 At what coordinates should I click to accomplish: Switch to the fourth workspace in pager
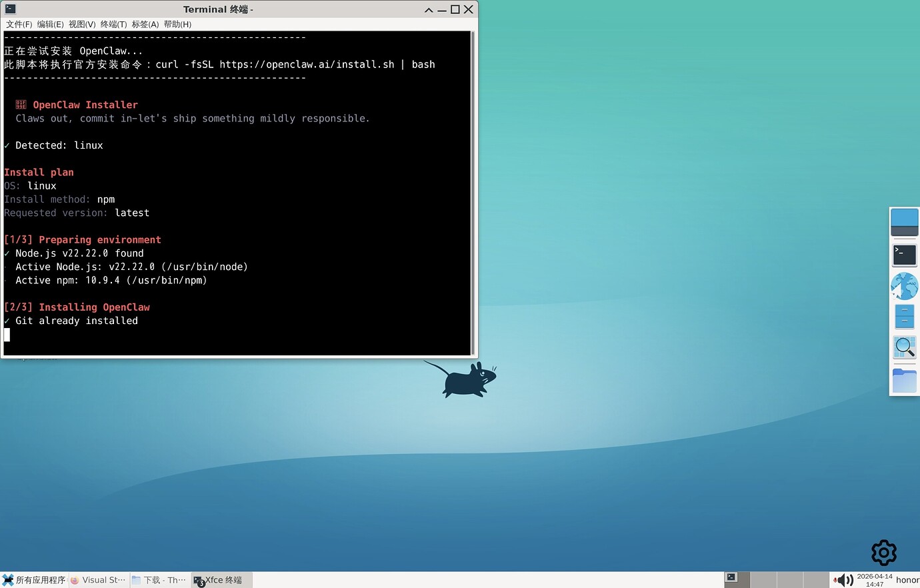pos(816,580)
